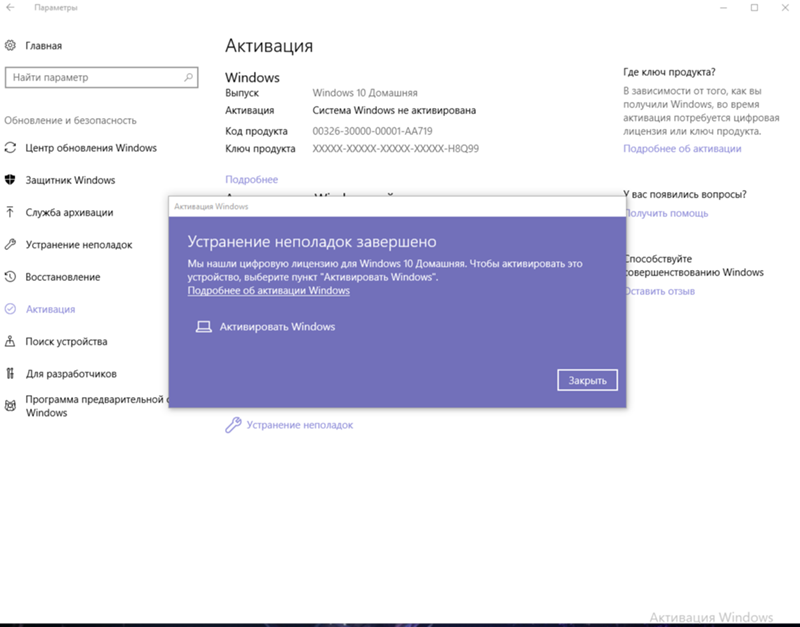
Task: Click the Оставить отзыв link
Action: point(660,291)
